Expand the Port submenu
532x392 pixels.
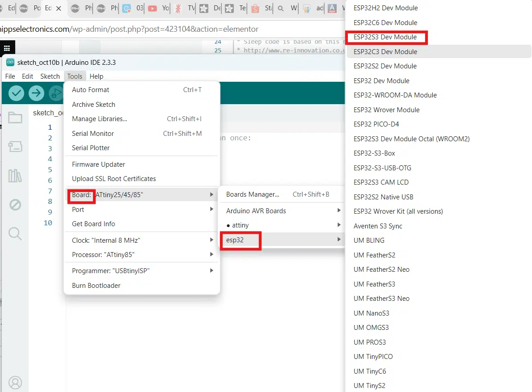point(142,210)
